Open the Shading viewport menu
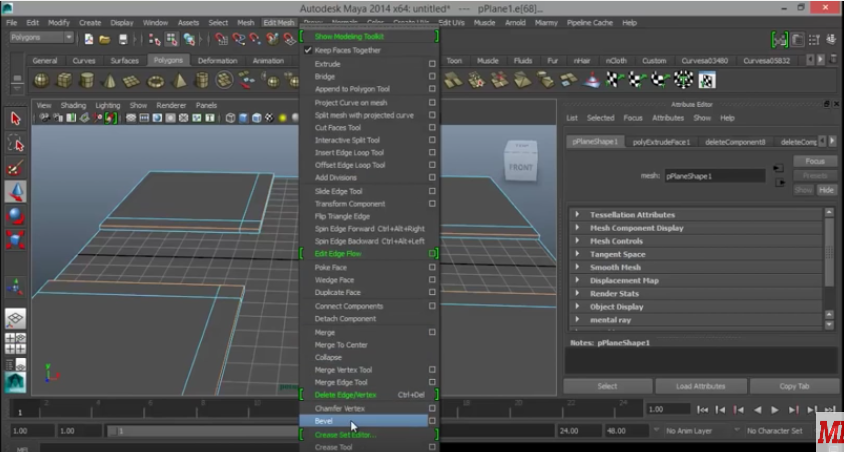This screenshot has height=452, width=844. 73,105
